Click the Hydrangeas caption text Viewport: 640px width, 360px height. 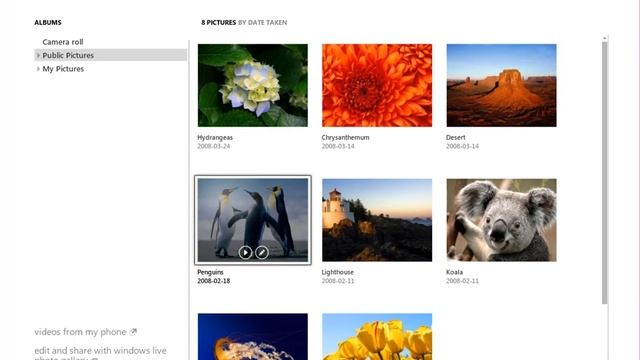215,138
